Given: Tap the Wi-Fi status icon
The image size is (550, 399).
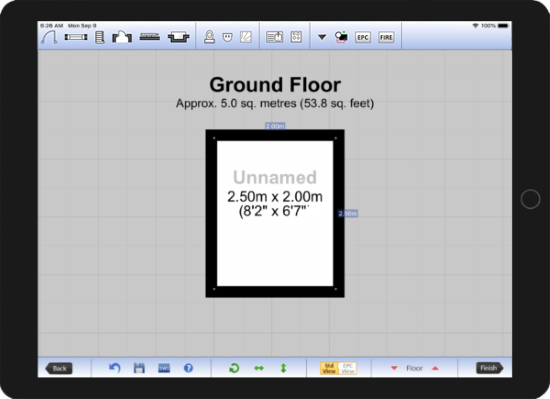Looking at the screenshot, I should [475, 26].
